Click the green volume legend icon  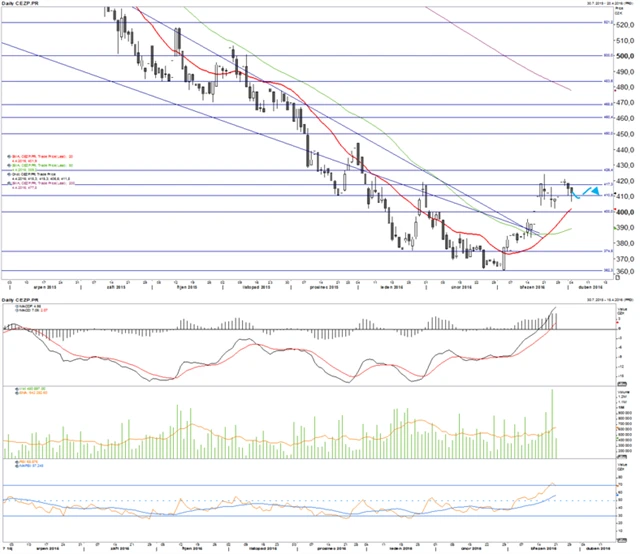click(x=17, y=389)
